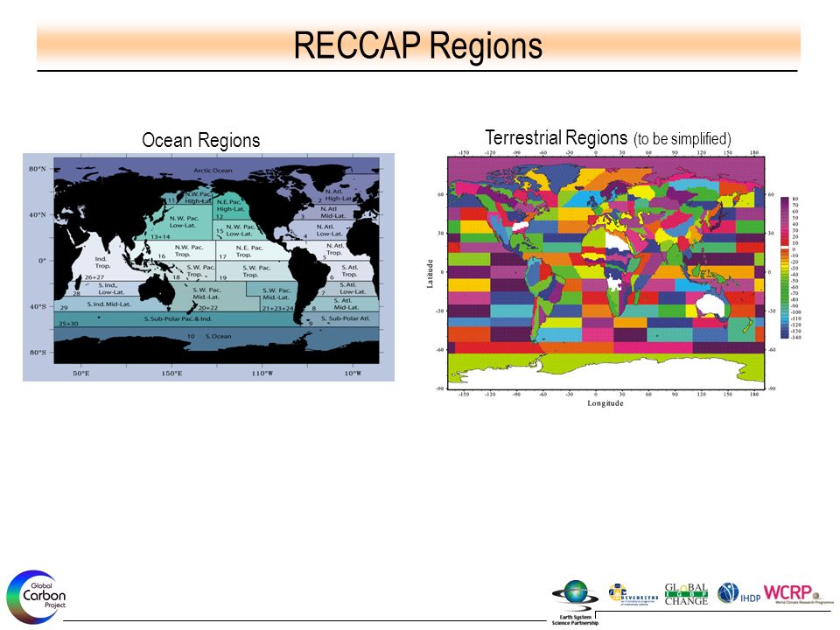
Task: Click the Latitude axis title
Action: click(430, 274)
